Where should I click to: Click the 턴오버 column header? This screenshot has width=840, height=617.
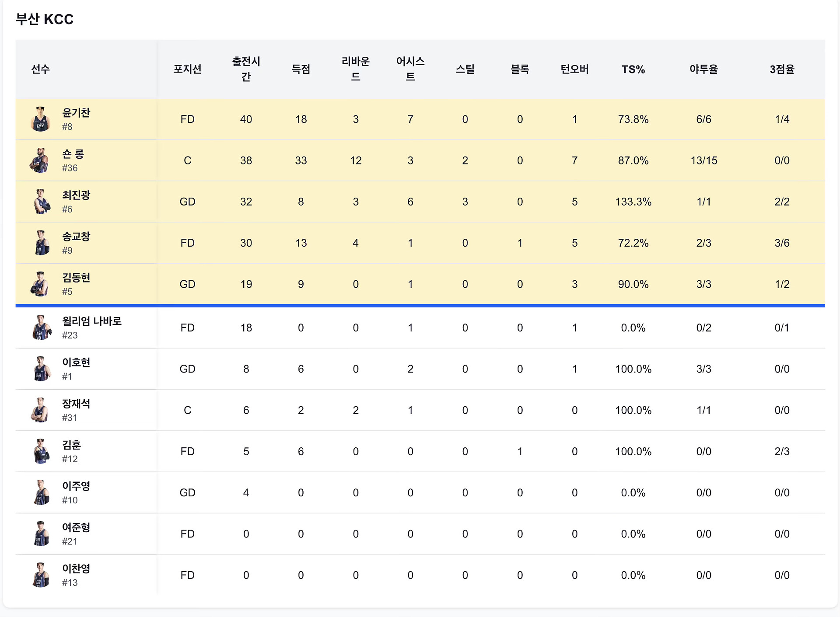(x=574, y=69)
